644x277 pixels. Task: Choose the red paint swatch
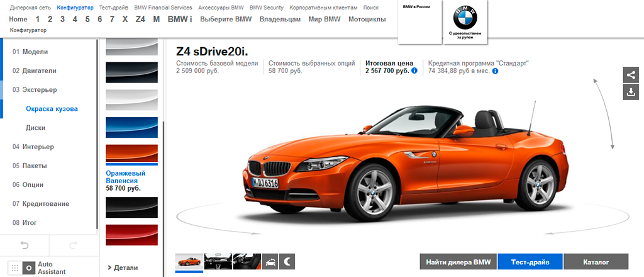click(132, 235)
